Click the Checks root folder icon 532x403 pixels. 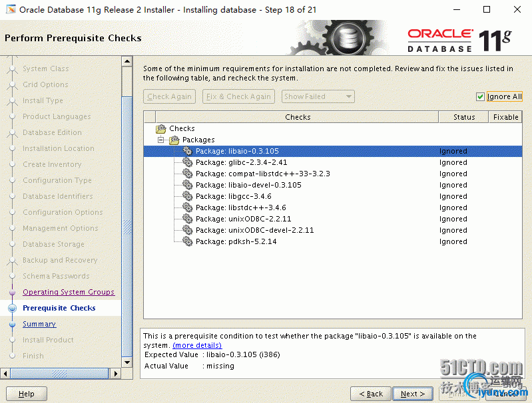click(161, 129)
